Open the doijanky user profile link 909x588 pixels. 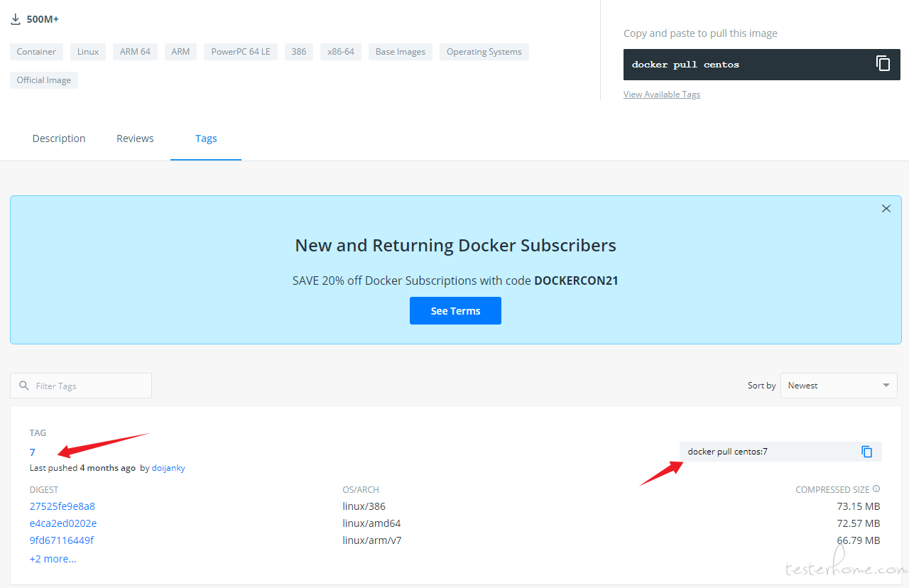[168, 468]
